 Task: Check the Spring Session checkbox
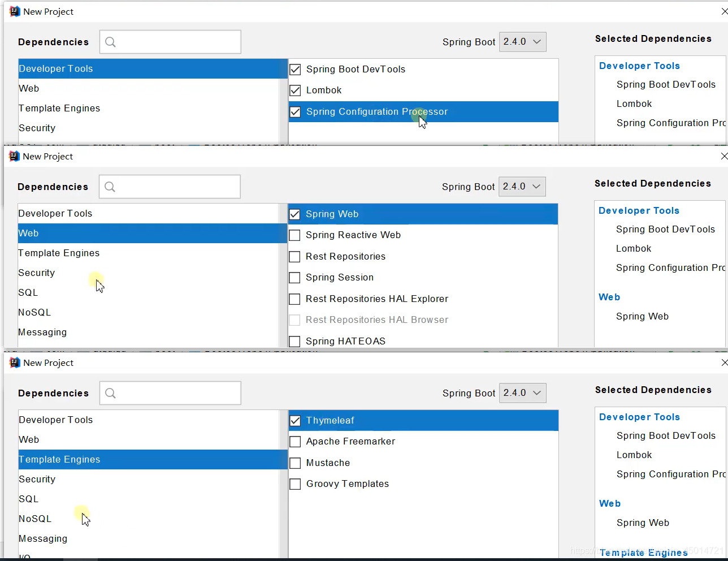pyautogui.click(x=294, y=278)
